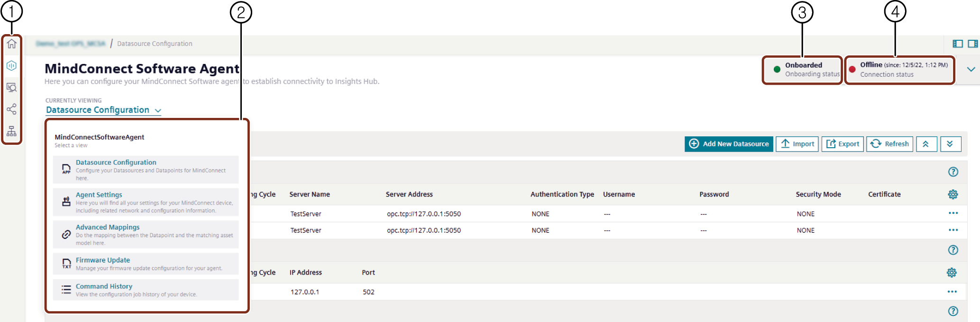This screenshot has height=322, width=980.
Task: Open more options for the 127.0.0.1 row
Action: point(952,292)
